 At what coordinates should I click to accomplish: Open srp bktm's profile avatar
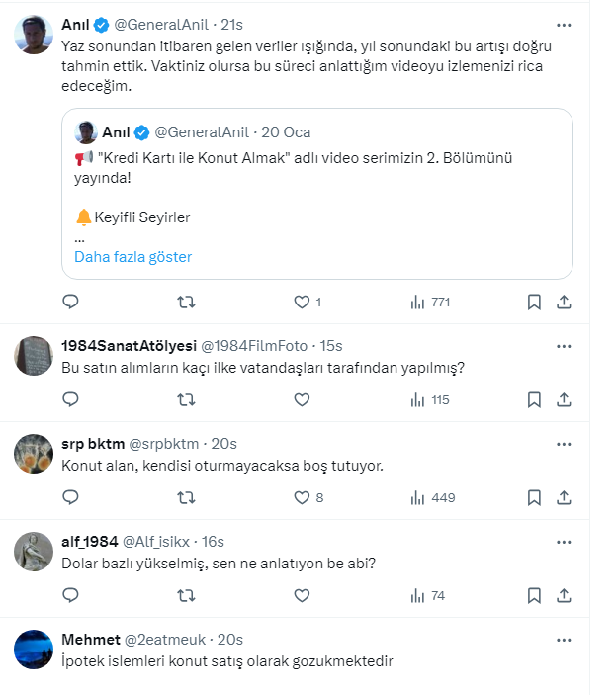tap(34, 453)
